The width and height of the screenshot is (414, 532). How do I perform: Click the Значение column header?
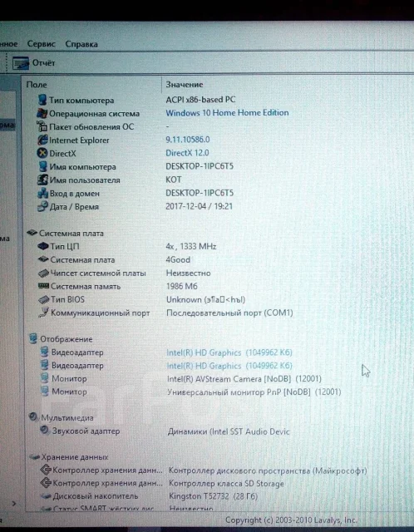click(185, 85)
